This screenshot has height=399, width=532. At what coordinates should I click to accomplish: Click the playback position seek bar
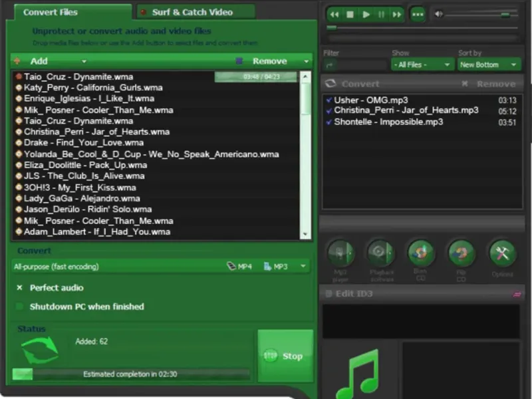422,28
